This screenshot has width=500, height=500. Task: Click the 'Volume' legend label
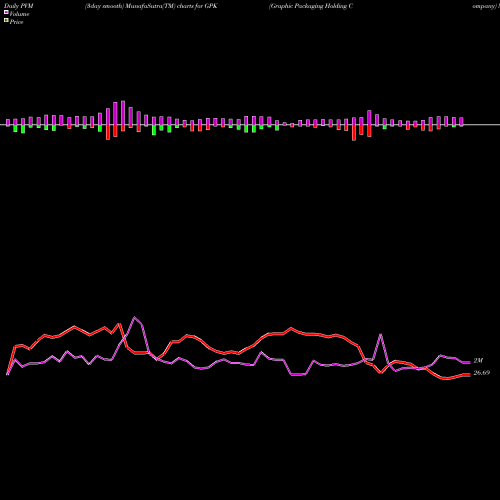pyautogui.click(x=19, y=14)
